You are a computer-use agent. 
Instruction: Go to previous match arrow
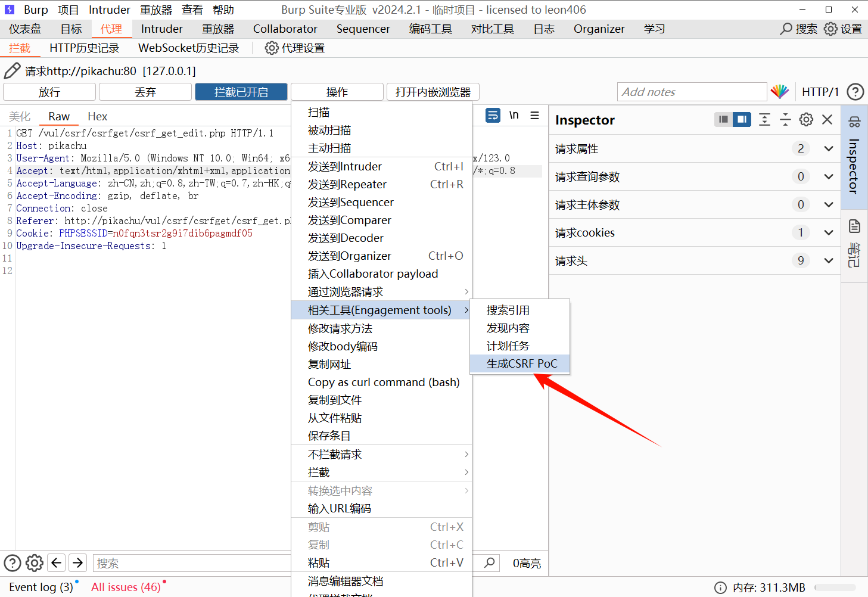click(x=57, y=563)
